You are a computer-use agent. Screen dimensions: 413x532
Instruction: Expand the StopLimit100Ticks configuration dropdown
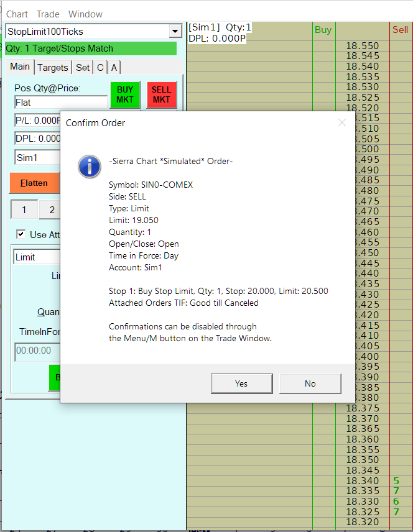click(175, 31)
